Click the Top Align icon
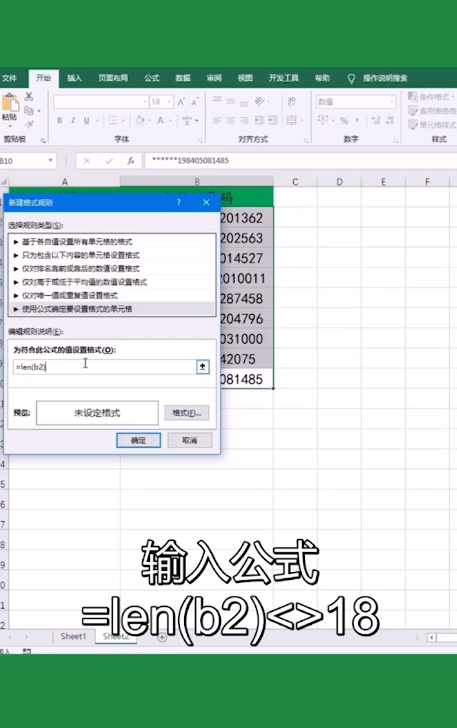Image resolution: width=457 pixels, height=728 pixels. coord(217,100)
